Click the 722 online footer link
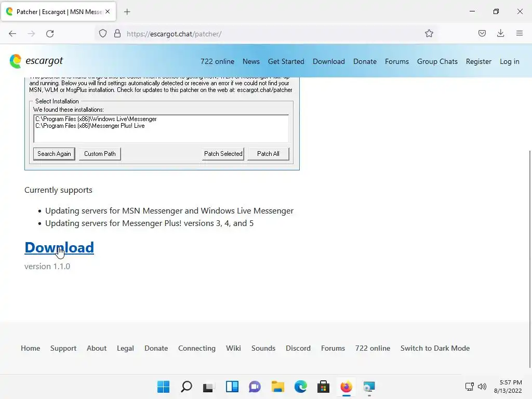Viewport: 532px width, 399px height. (373, 348)
